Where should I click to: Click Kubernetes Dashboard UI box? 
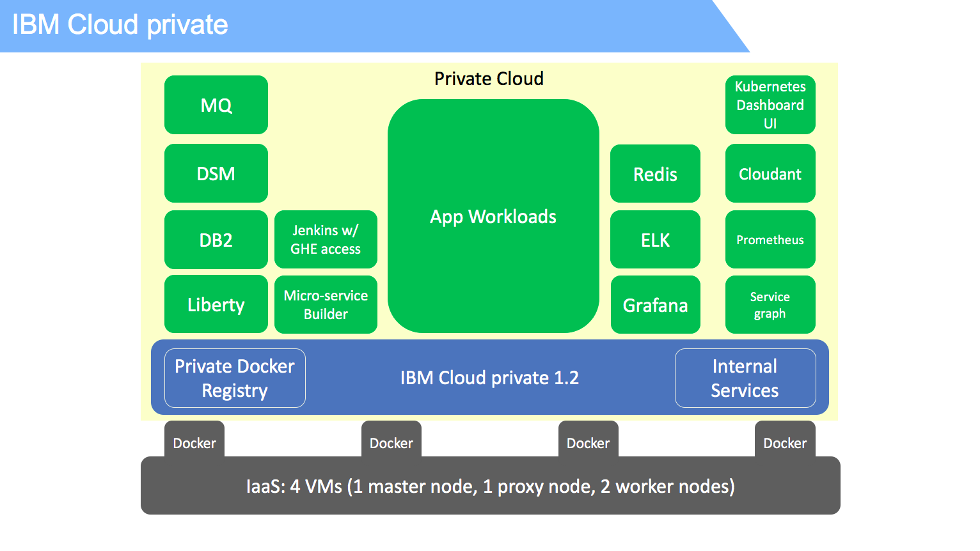[x=770, y=105]
